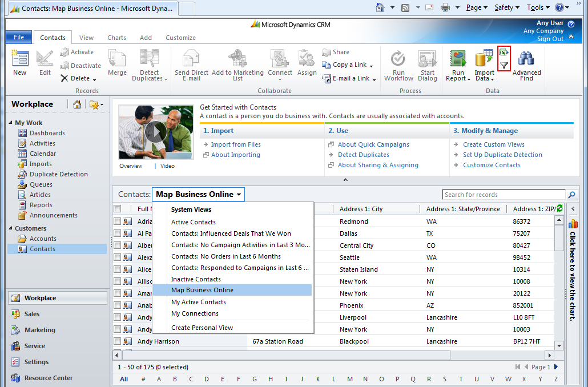Check the box for the Central City row
The width and height of the screenshot is (588, 387).
[x=118, y=245]
